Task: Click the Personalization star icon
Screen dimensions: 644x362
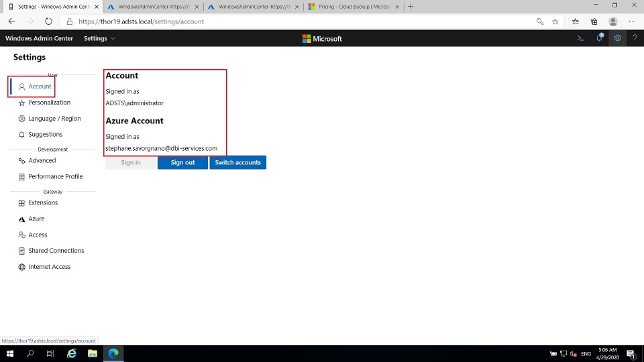Action: (x=21, y=103)
